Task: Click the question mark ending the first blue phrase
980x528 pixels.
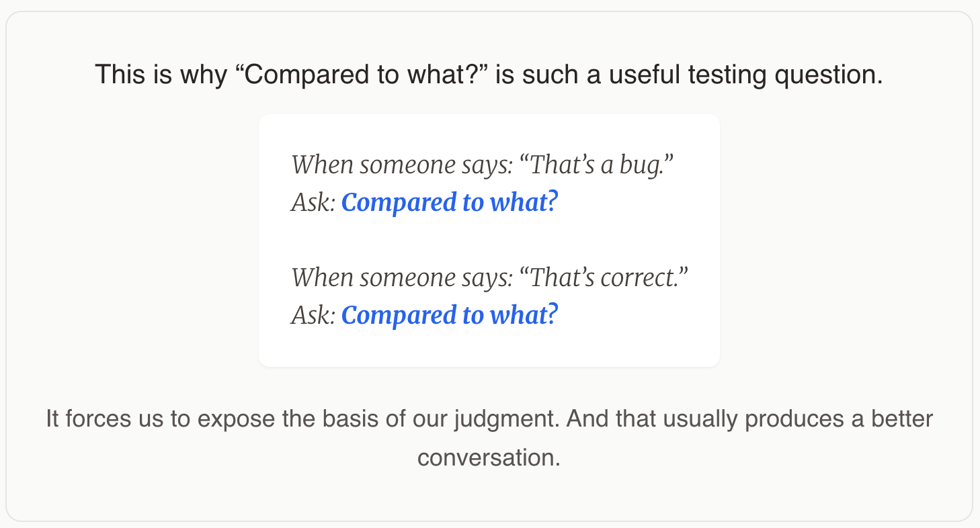Action: tap(553, 202)
